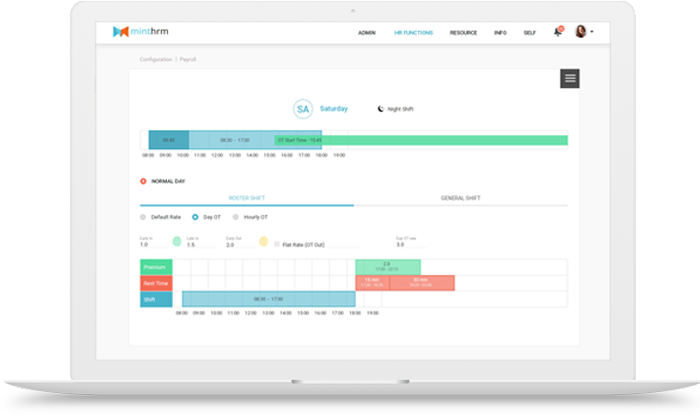
Task: Click the Saturday day label
Action: click(x=334, y=108)
